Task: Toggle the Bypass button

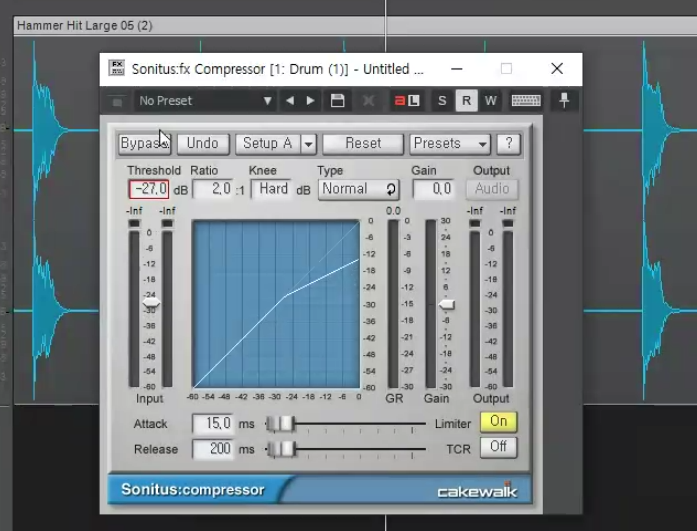Action: 144,144
